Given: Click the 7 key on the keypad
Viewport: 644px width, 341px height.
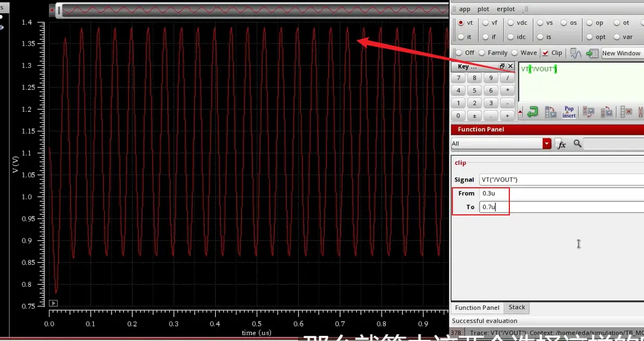Looking at the screenshot, I should 458,78.
